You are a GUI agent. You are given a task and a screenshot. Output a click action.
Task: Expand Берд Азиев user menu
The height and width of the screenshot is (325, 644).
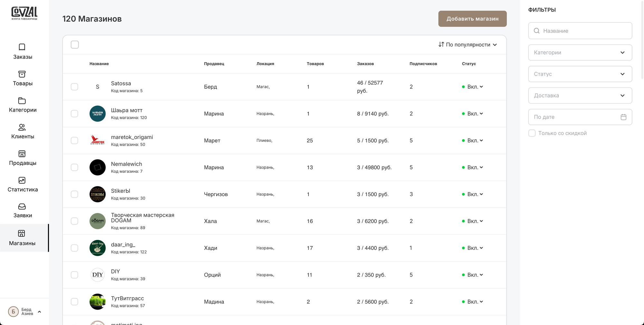(x=39, y=312)
